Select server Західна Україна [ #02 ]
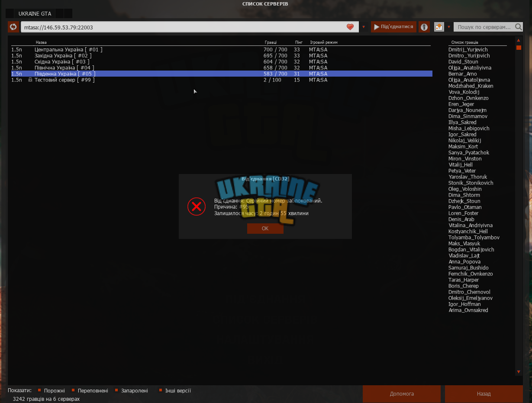 point(221,56)
